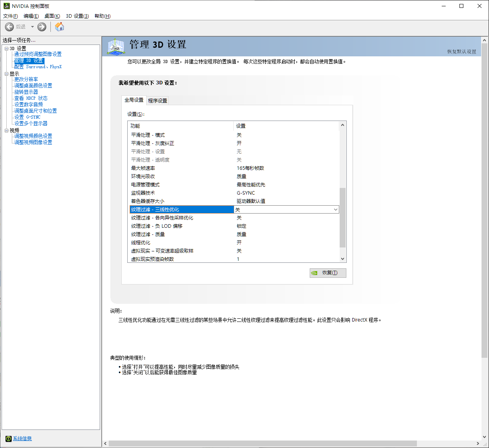489x448 pixels.
Task: Click the settings list scrollbar thumb
Action: (342, 217)
